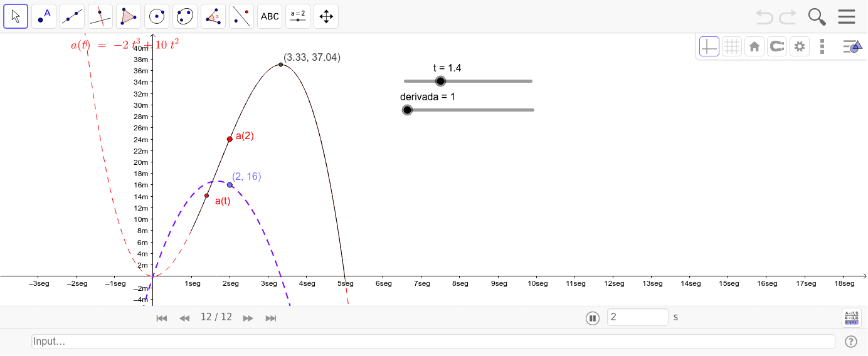Select the Circle with Center tool
This screenshot has height=356, width=868.
tap(157, 16)
